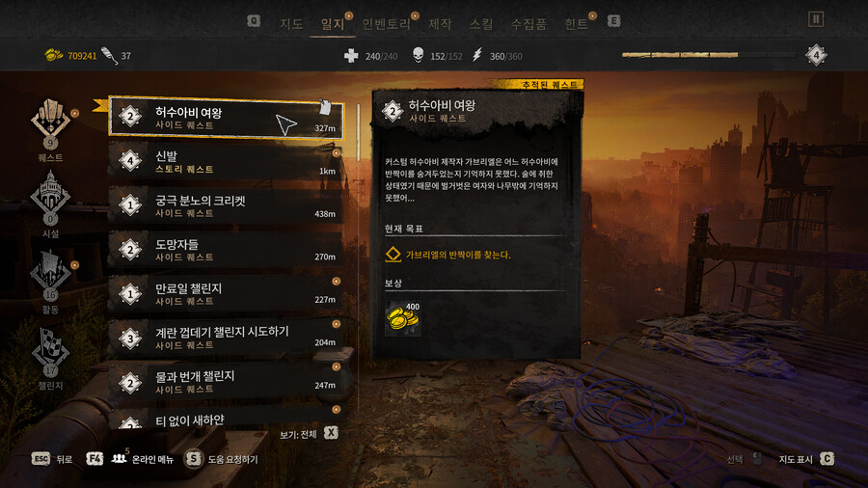Click the quest list vertical scrollbar
The height and width of the screenshot is (488, 868).
coord(358,132)
